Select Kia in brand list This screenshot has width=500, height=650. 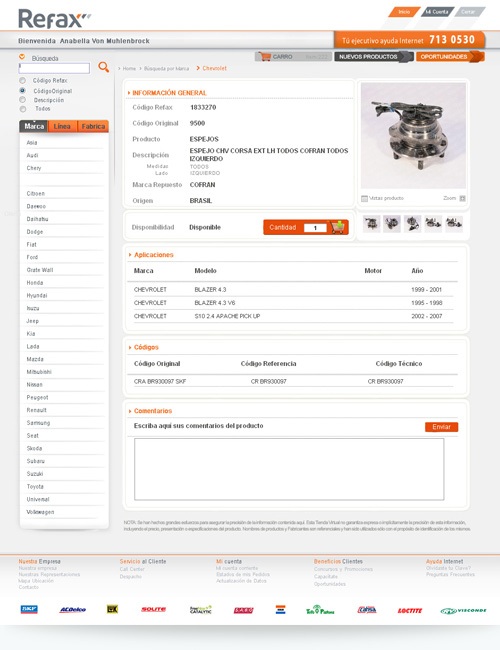[x=31, y=334]
